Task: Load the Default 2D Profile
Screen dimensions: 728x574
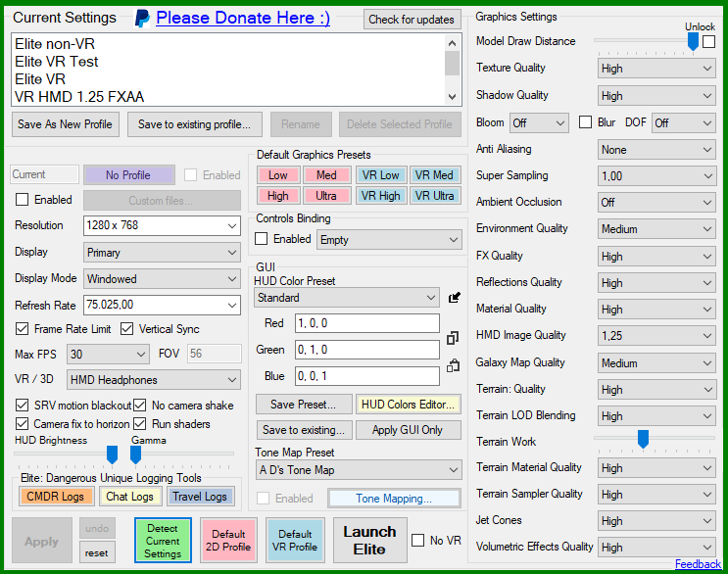Action: (x=228, y=541)
